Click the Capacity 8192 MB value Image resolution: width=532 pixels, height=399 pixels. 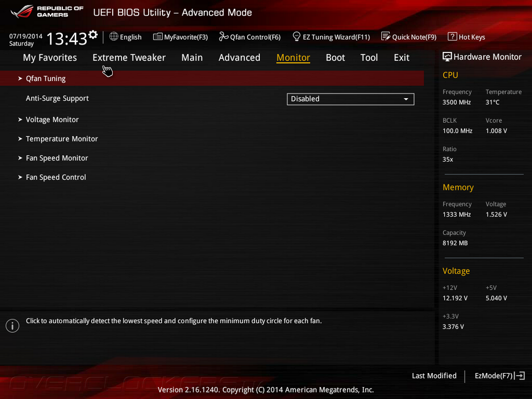tap(455, 243)
